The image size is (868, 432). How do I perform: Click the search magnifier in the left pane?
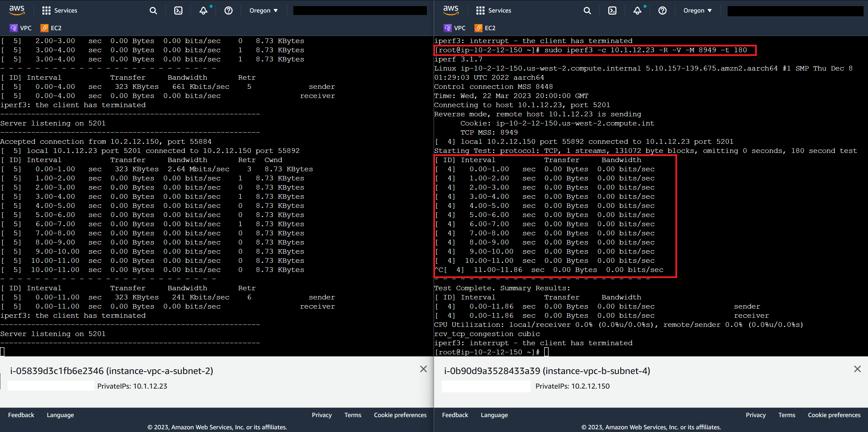pyautogui.click(x=153, y=11)
